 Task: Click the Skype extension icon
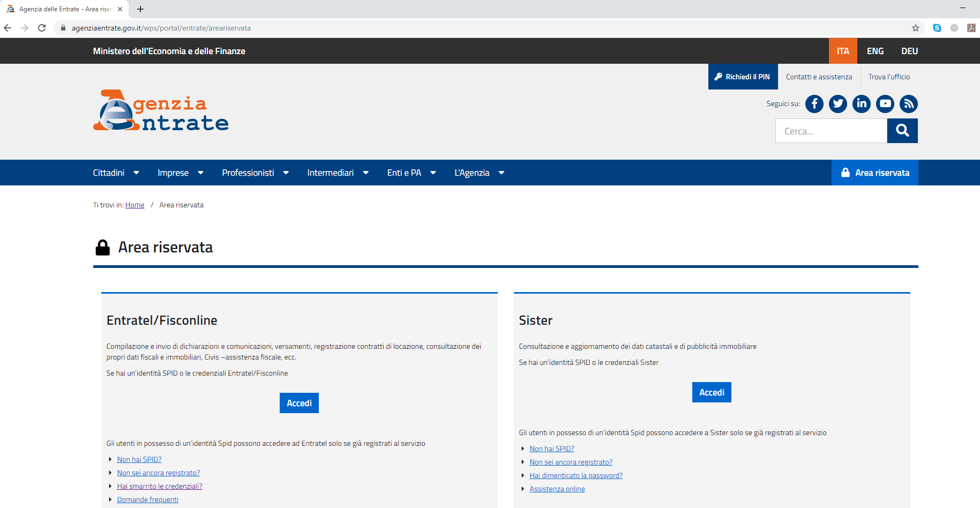(x=937, y=28)
